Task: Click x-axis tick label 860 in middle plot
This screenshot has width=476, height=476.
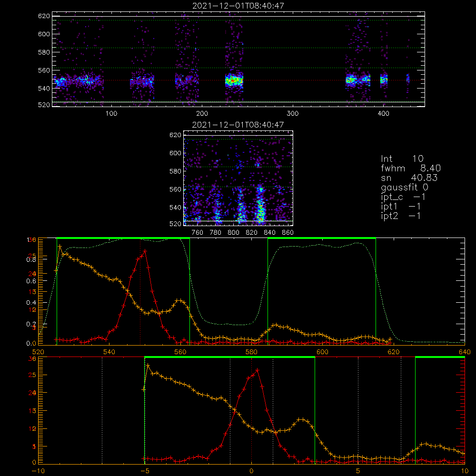Action: [288, 232]
